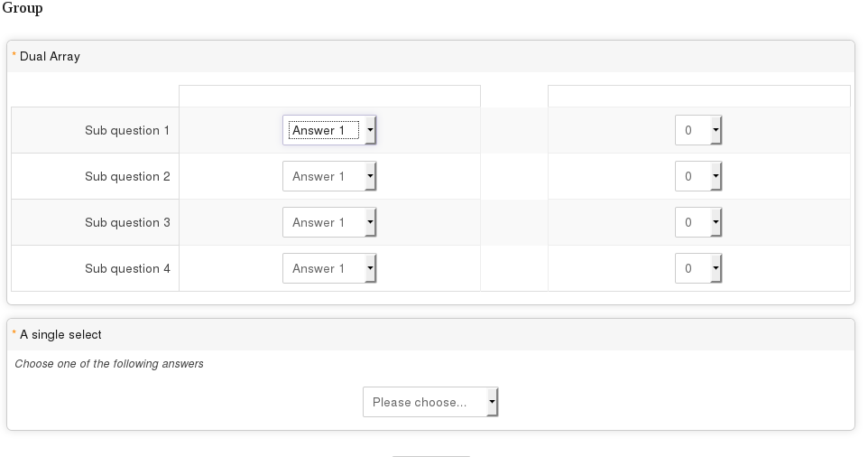Open the Answer 1 dropdown for Sub question 4

[328, 269]
